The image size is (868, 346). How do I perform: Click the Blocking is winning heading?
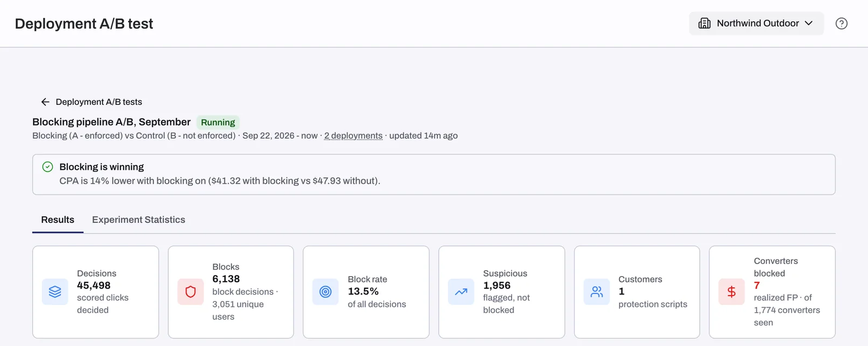tap(101, 167)
